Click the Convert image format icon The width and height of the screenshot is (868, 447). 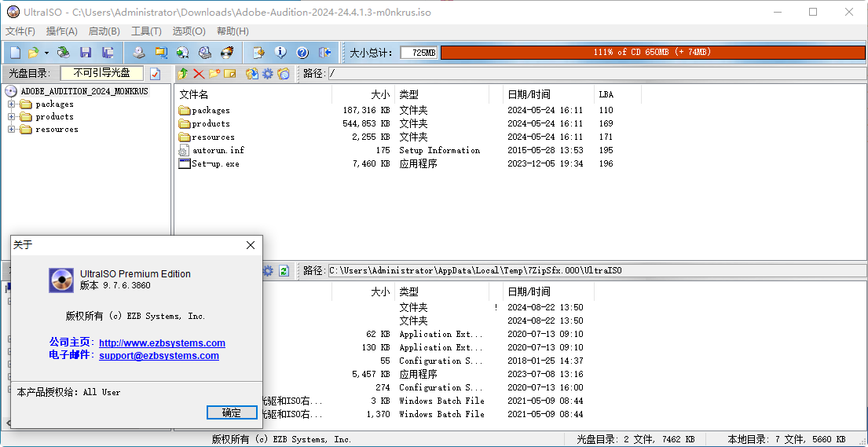point(161,53)
